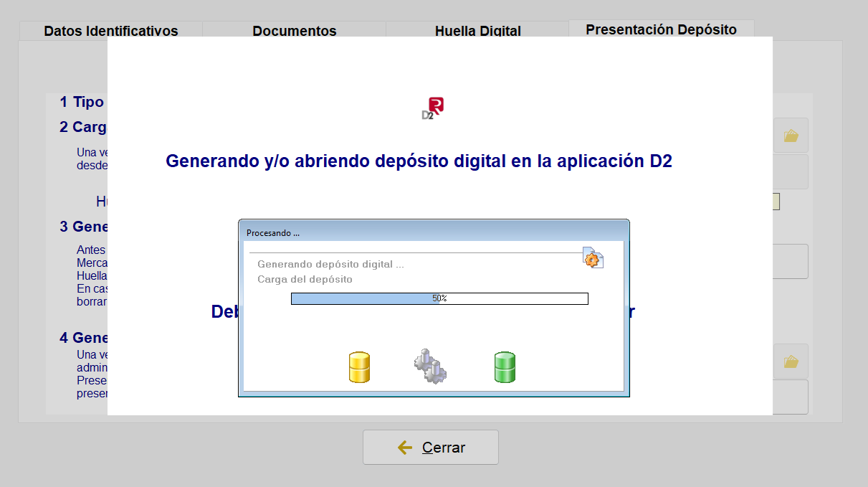Click the yellow database cylinder icon
868x487 pixels.
point(359,367)
